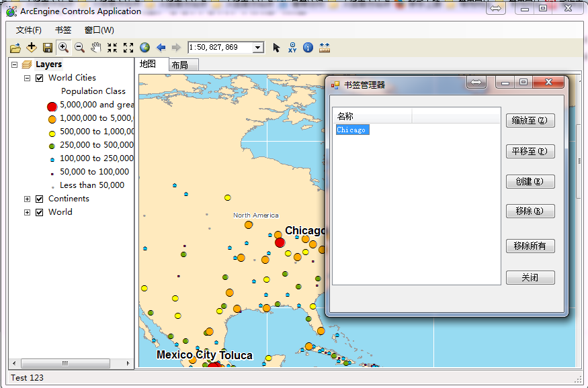The image size is (588, 388).
Task: Click the layer panel scroll left arrow
Action: [x=14, y=363]
